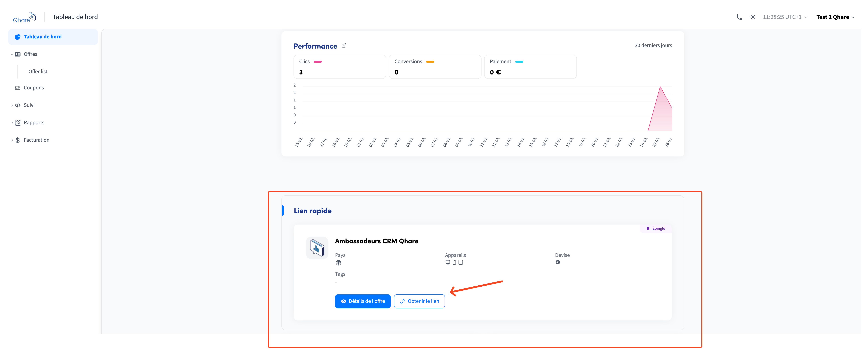Image resolution: width=868 pixels, height=354 pixels.
Task: Click the Tableau de bord pie icon
Action: (17, 37)
